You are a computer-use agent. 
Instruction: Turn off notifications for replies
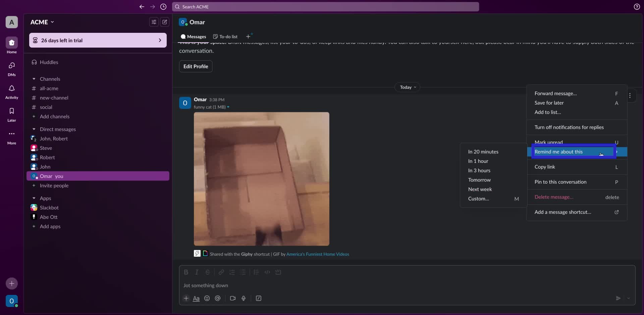point(570,127)
